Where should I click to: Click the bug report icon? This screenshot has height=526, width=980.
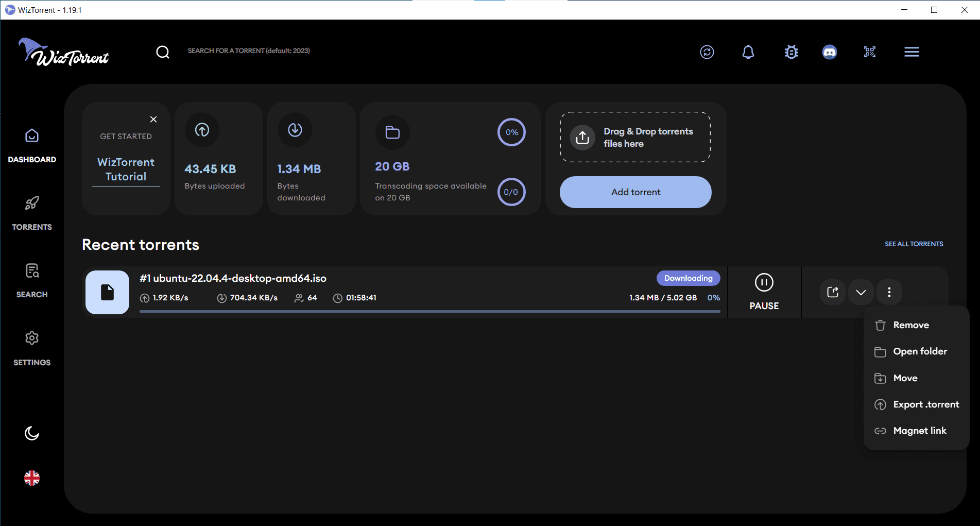point(792,52)
